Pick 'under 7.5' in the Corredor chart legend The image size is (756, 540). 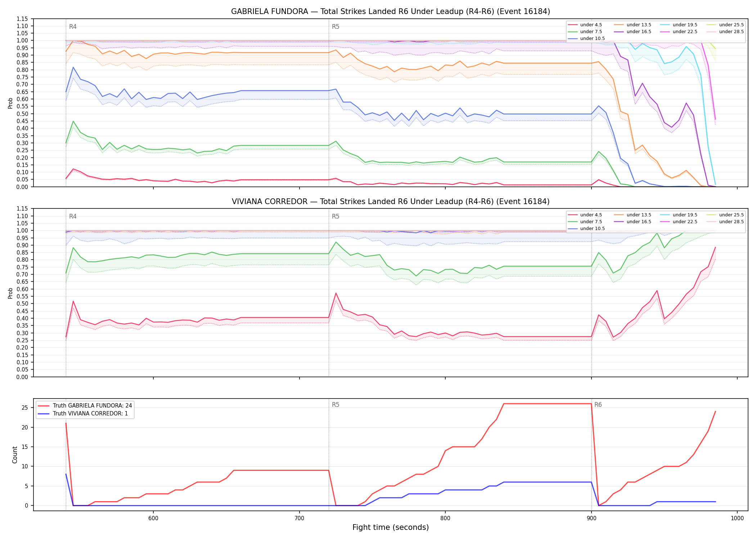pos(585,222)
